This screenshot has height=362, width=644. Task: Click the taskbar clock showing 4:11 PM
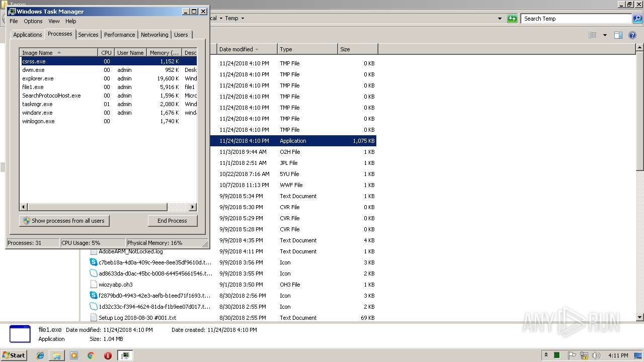point(618,355)
